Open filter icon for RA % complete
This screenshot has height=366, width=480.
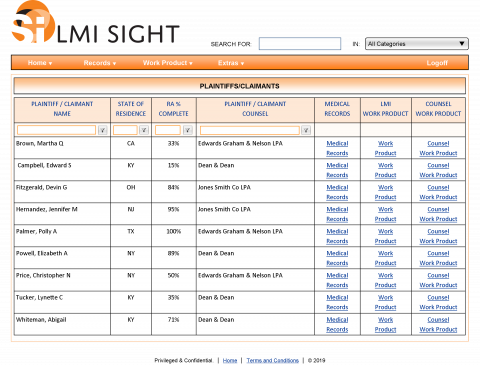pos(188,130)
